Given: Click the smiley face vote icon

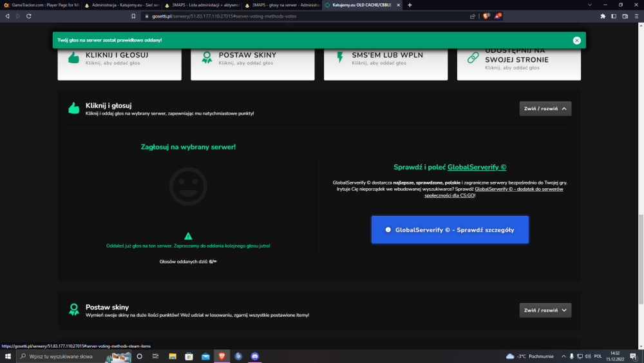Looking at the screenshot, I should [188, 186].
